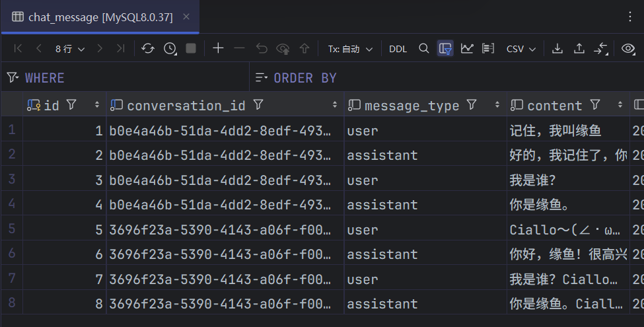Click the message_type column header
Image resolution: width=644 pixels, height=327 pixels.
pos(411,105)
